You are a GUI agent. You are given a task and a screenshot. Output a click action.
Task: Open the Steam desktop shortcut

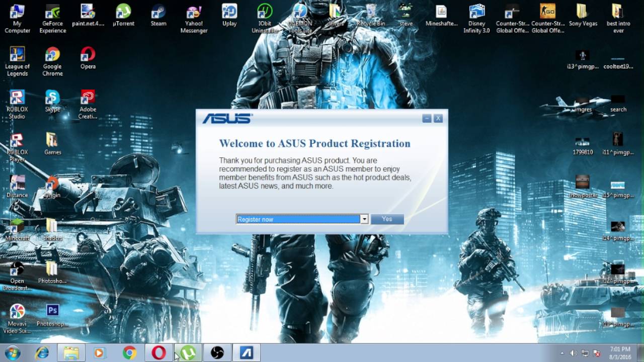tap(158, 15)
